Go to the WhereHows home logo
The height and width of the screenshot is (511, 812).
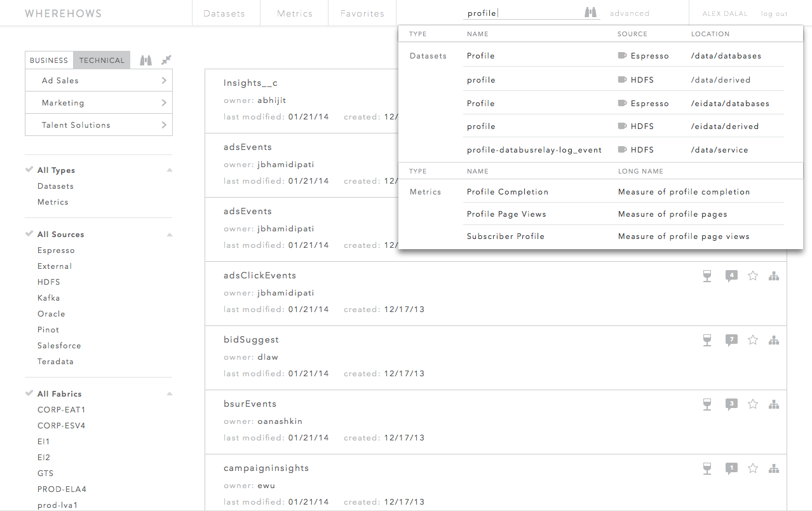[x=64, y=13]
